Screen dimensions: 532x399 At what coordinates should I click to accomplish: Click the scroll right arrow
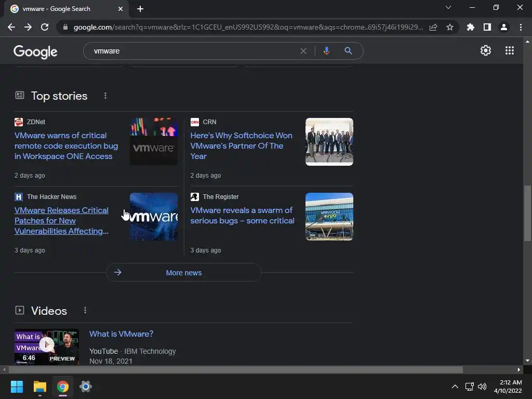(x=519, y=369)
